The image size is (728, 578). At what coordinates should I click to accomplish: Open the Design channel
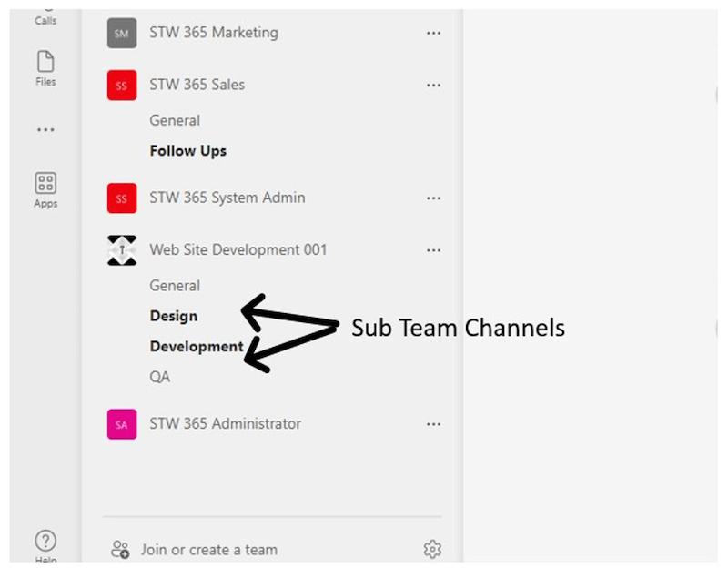[x=173, y=316]
